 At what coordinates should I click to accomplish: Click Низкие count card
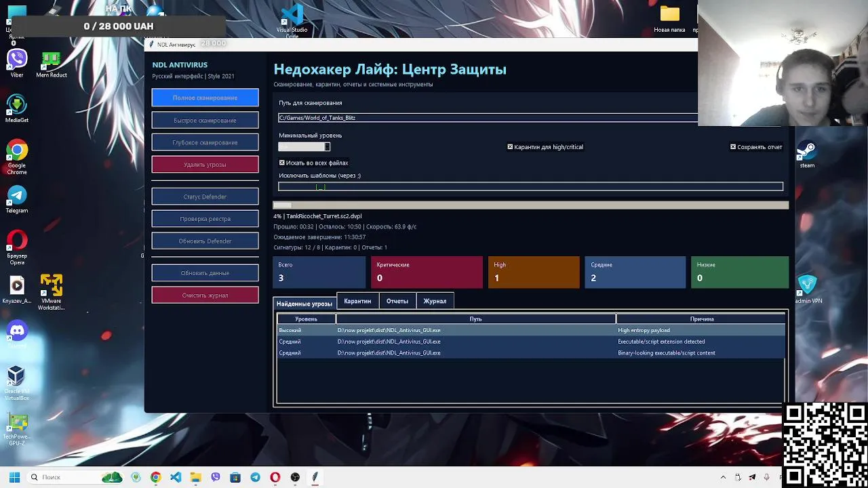point(740,272)
